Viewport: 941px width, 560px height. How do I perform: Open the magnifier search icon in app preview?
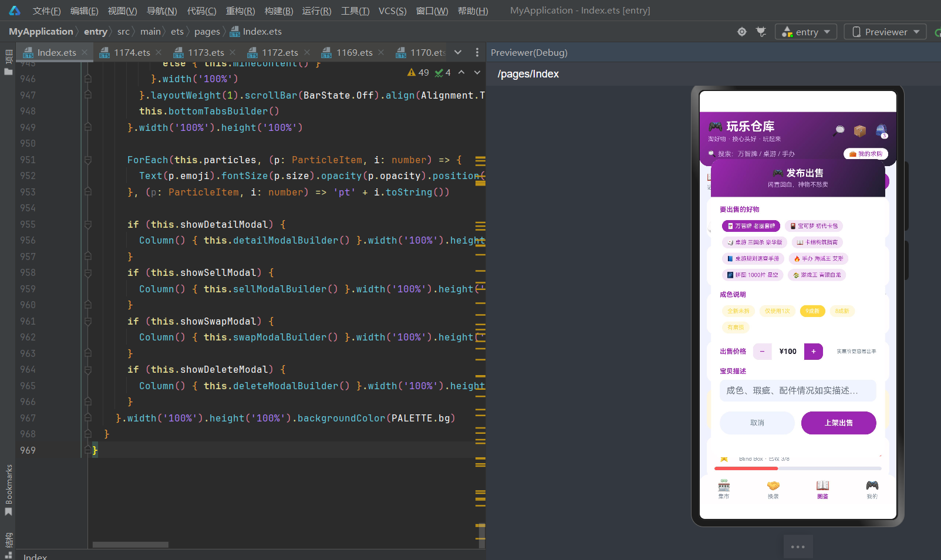839,130
